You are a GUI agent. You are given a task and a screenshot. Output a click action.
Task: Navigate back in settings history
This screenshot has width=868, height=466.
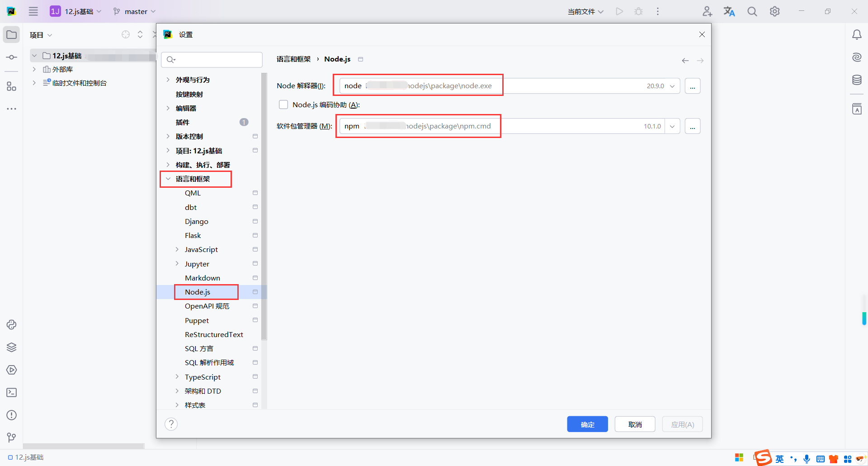pos(685,60)
